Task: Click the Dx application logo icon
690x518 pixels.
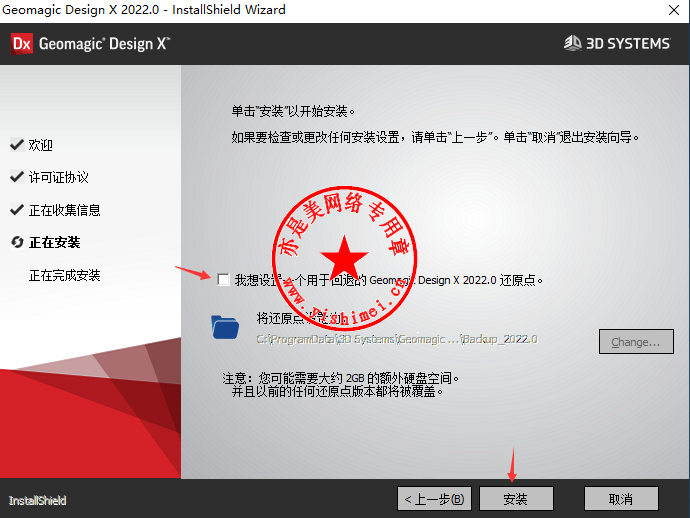Action: (22, 43)
